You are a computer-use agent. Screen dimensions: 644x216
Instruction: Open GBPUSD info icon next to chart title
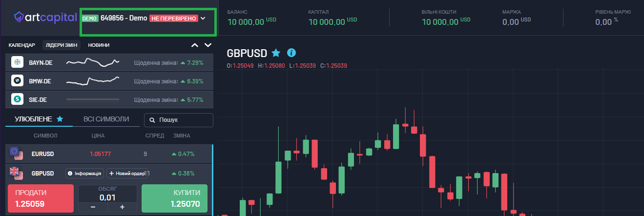click(x=291, y=53)
